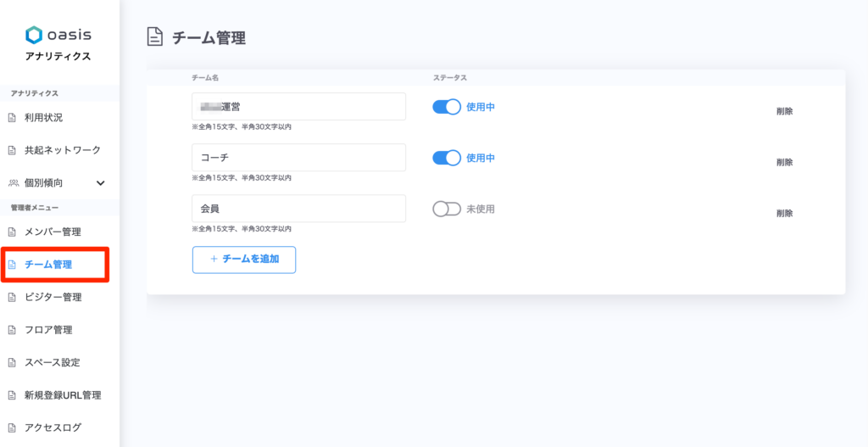
Task: Disable the 運営 team status toggle
Action: 447,107
